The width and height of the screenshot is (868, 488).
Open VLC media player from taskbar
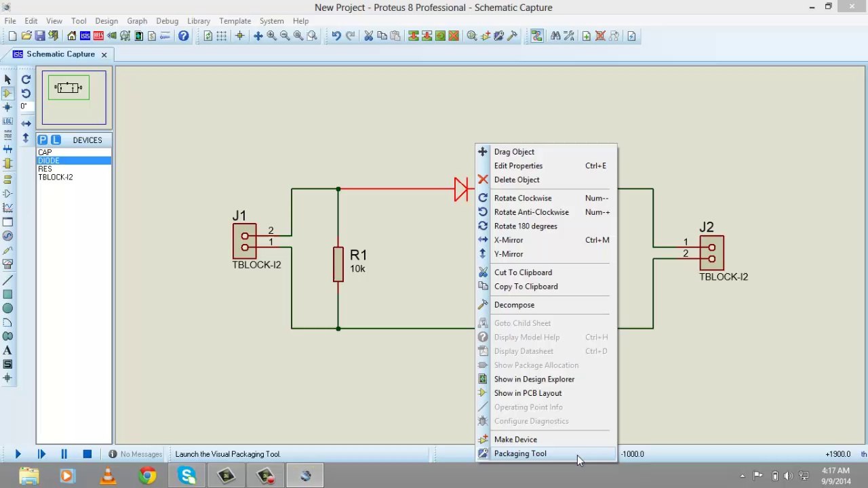coord(107,476)
